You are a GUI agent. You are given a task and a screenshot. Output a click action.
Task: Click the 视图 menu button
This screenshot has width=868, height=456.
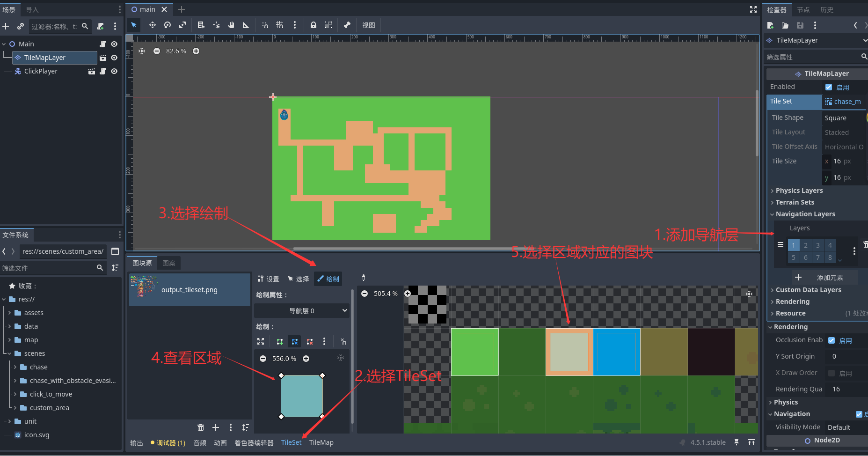pos(368,25)
